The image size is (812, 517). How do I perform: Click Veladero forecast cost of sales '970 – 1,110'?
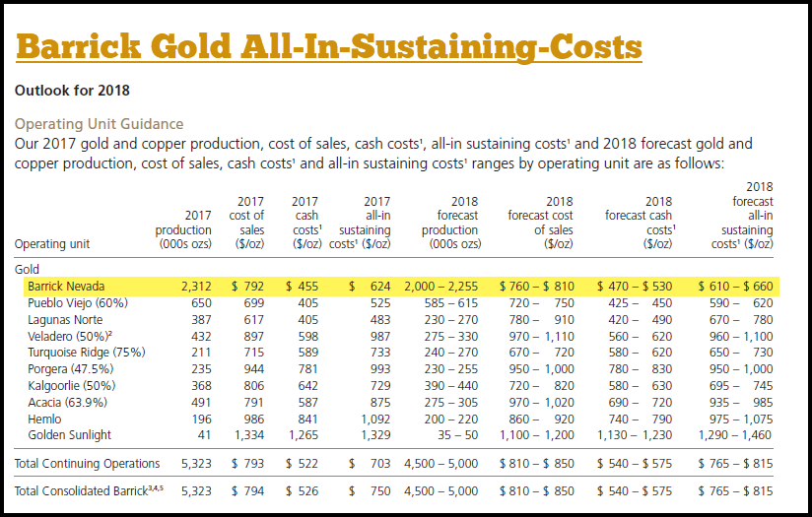541,337
